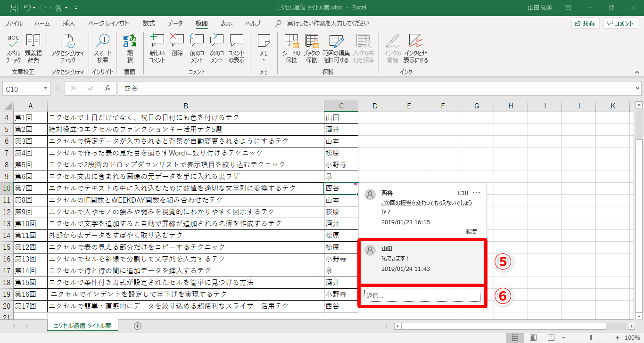Click the vertical scrollbar up arrow
Image resolution: width=644 pixels, height=343 pixels.
(x=639, y=105)
